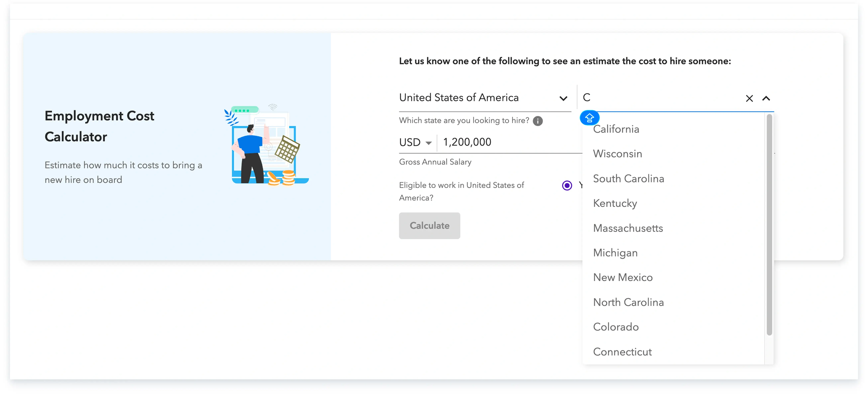Pick Colorado in the dropdown list
The height and width of the screenshot is (396, 868).
click(616, 327)
